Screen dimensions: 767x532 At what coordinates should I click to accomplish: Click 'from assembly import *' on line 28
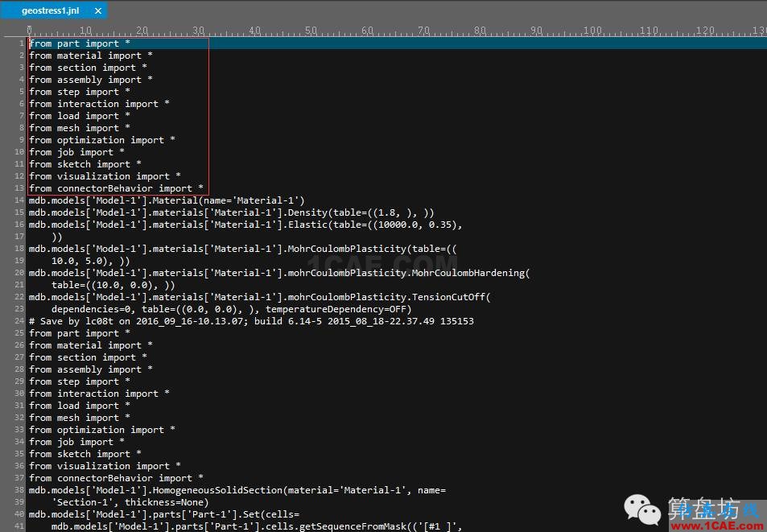pyautogui.click(x=90, y=369)
